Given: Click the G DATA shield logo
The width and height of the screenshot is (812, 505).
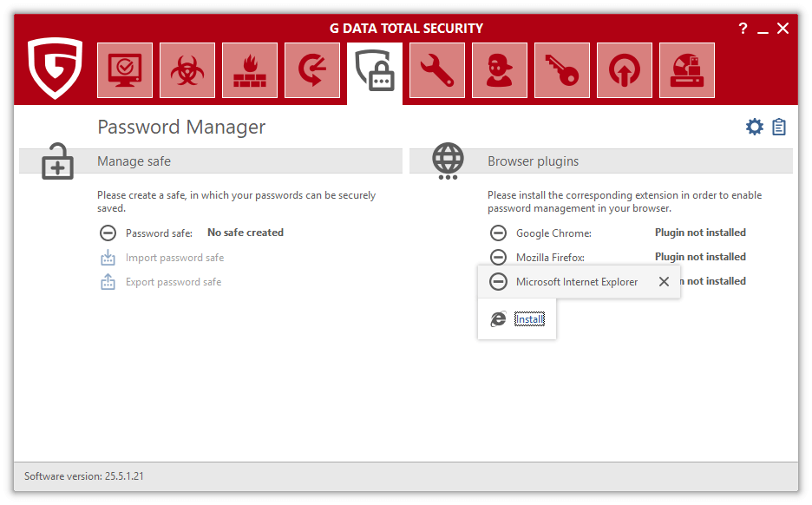Looking at the screenshot, I should pos(55,68).
